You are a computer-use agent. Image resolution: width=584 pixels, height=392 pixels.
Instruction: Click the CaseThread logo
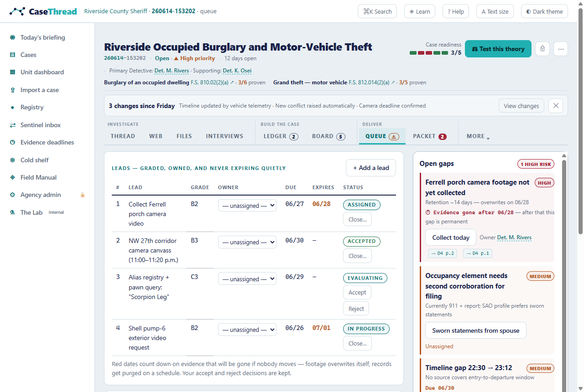coord(43,11)
